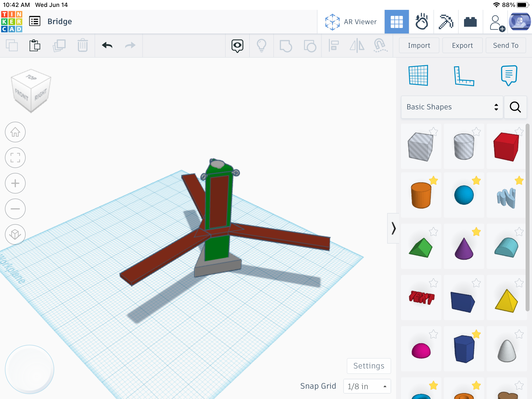Viewport: 532px width, 399px height.
Task: Click Fit all in view icon
Action: click(x=15, y=158)
